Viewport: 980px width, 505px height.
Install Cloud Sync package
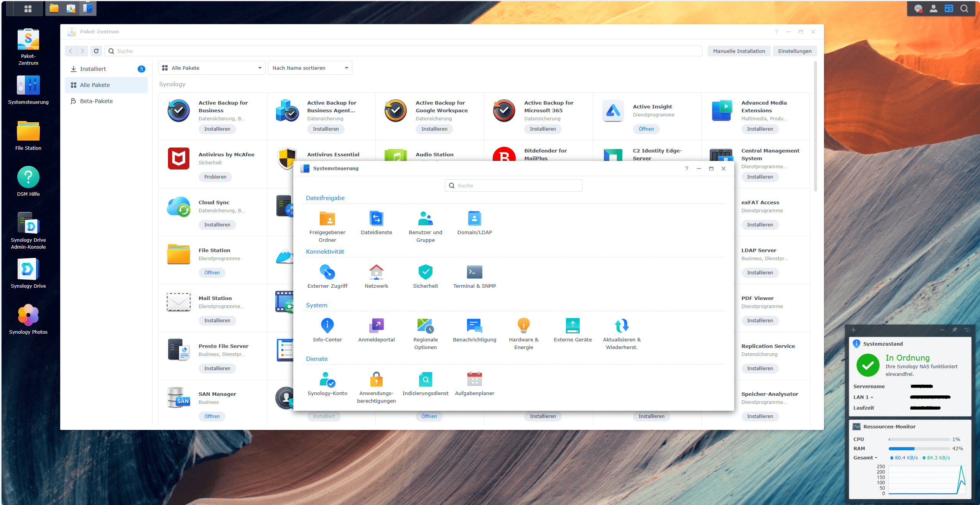pyautogui.click(x=217, y=225)
